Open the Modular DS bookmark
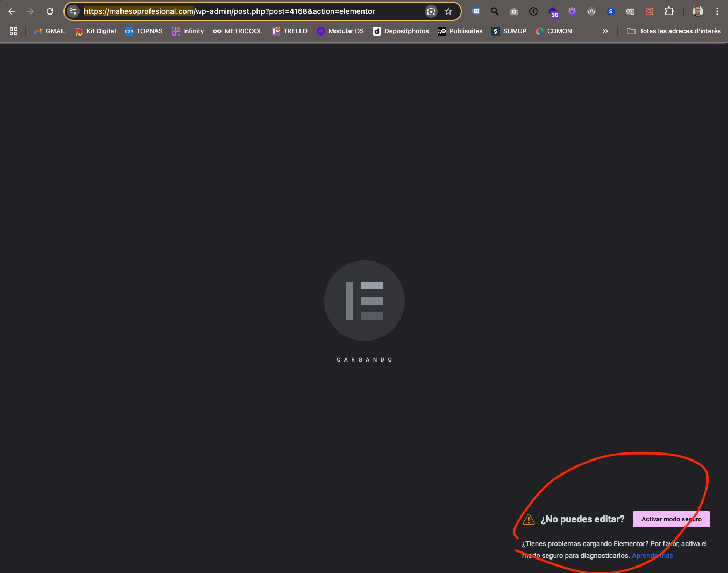Image resolution: width=728 pixels, height=573 pixels. coord(340,31)
